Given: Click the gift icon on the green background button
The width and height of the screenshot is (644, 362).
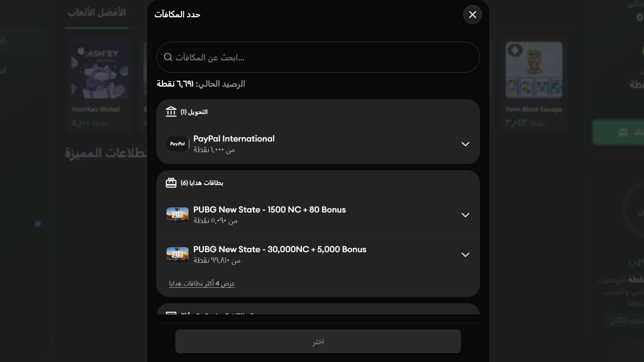Looking at the screenshot, I should click(623, 132).
